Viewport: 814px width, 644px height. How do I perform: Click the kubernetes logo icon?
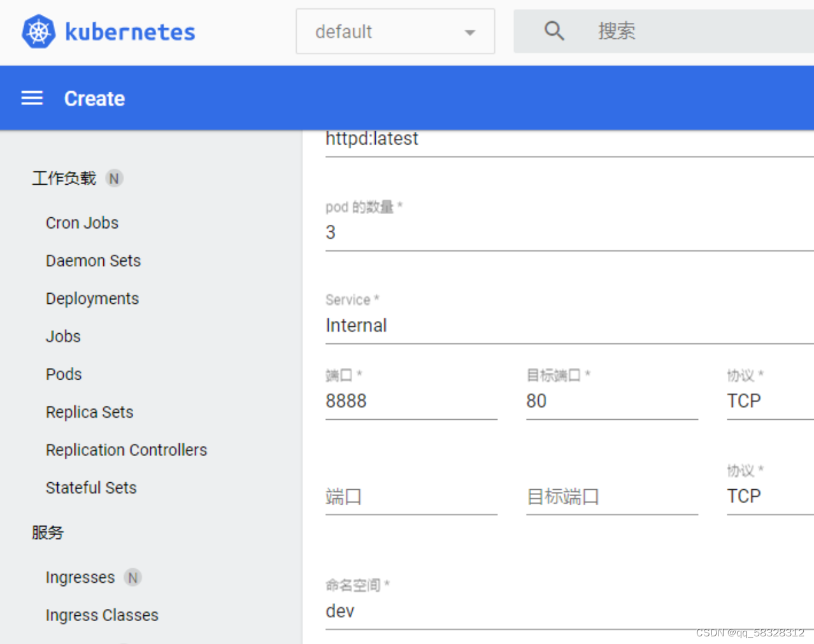point(38,31)
